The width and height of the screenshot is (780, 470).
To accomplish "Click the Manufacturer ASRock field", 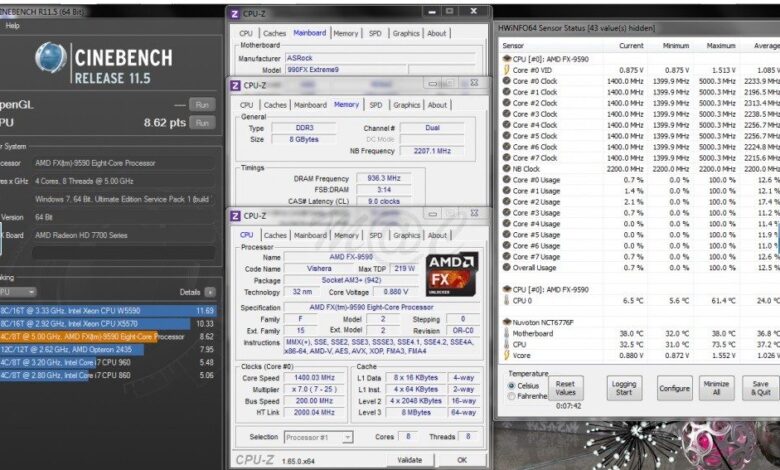I will pyautogui.click(x=380, y=58).
